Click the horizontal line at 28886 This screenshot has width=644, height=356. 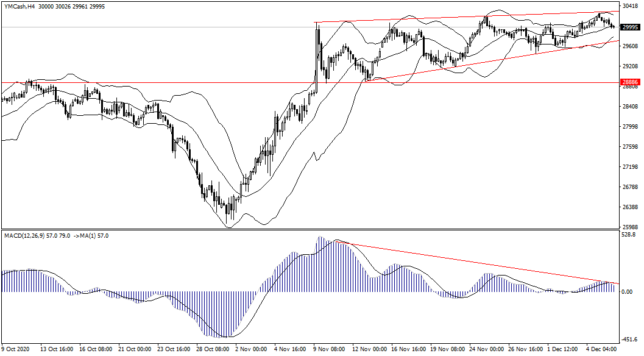pos(183,82)
